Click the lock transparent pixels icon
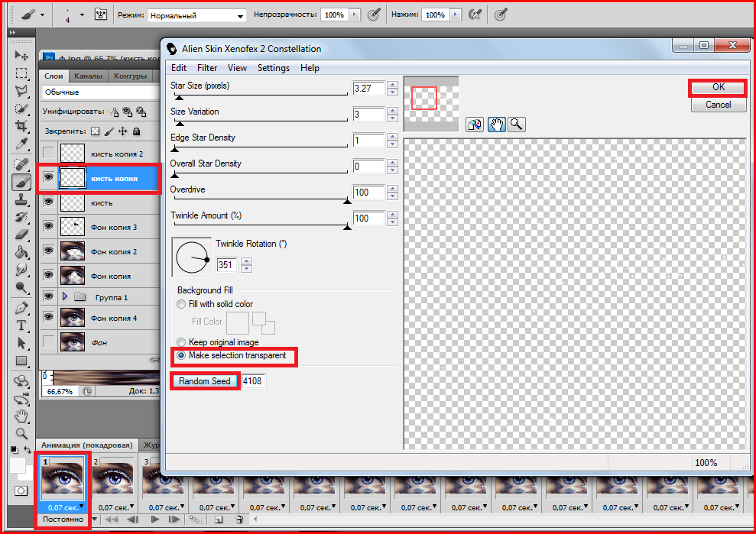Screen dimensions: 756x534 pos(96,131)
